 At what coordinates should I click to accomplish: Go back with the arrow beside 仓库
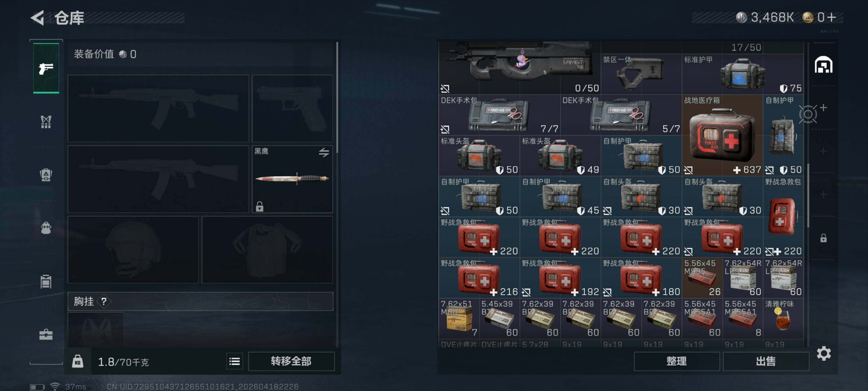38,18
